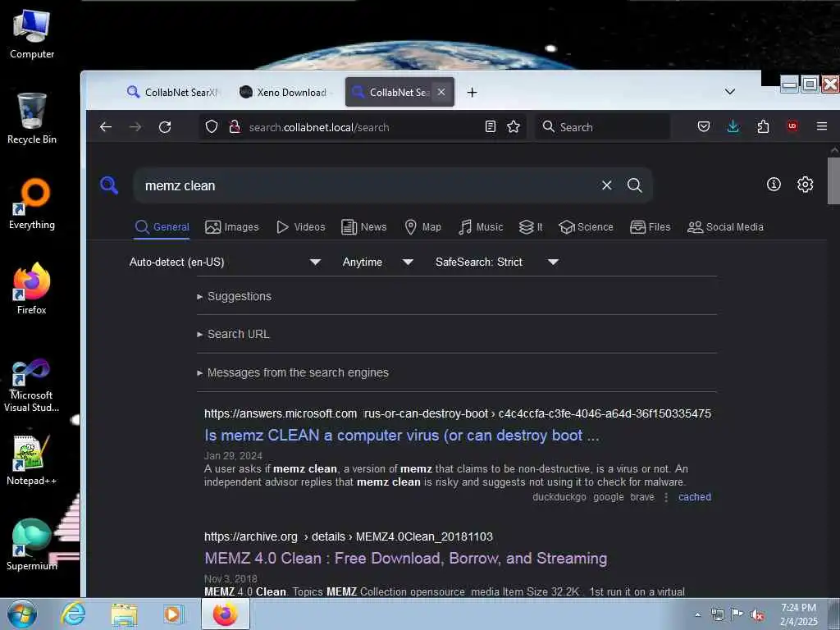Toggle reader view icon in address bar
This screenshot has width=840, height=630.
[x=491, y=127]
